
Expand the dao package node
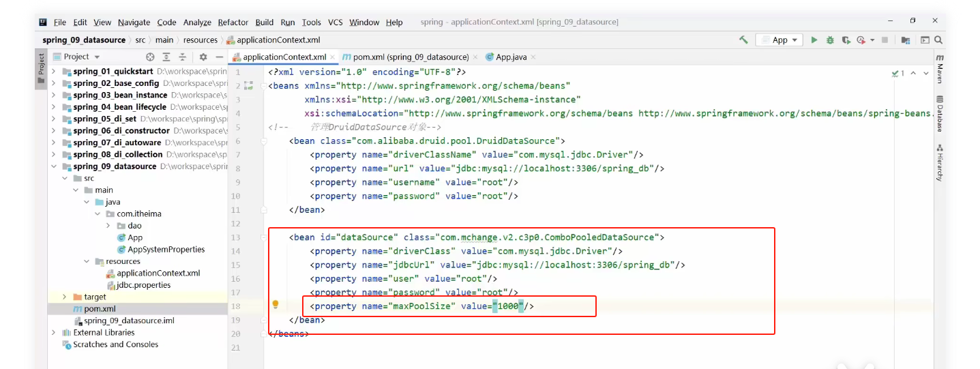pos(108,226)
